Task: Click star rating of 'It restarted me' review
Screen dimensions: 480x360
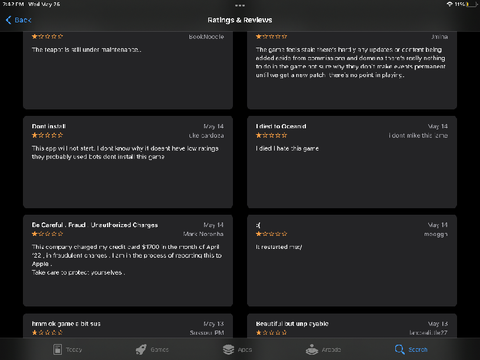Action: tap(271, 234)
